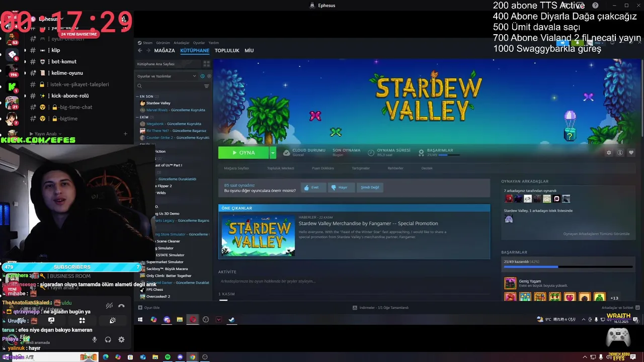Select Counter-Strike 2 in library list
The image size is (644, 362).
(174, 137)
